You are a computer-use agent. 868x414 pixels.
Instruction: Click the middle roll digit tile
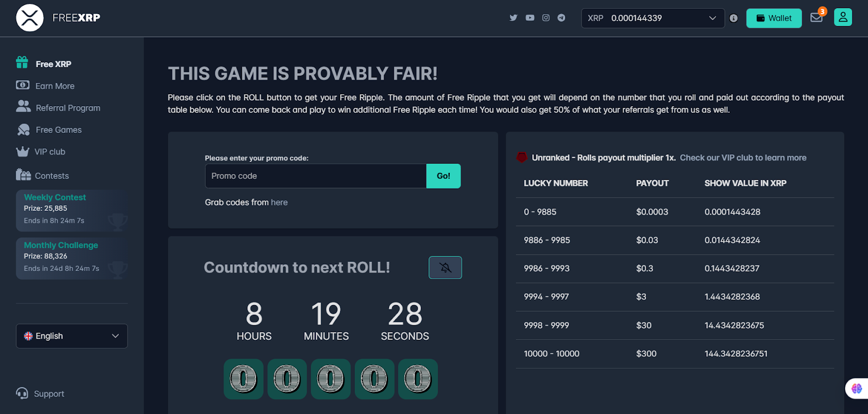[330, 379]
